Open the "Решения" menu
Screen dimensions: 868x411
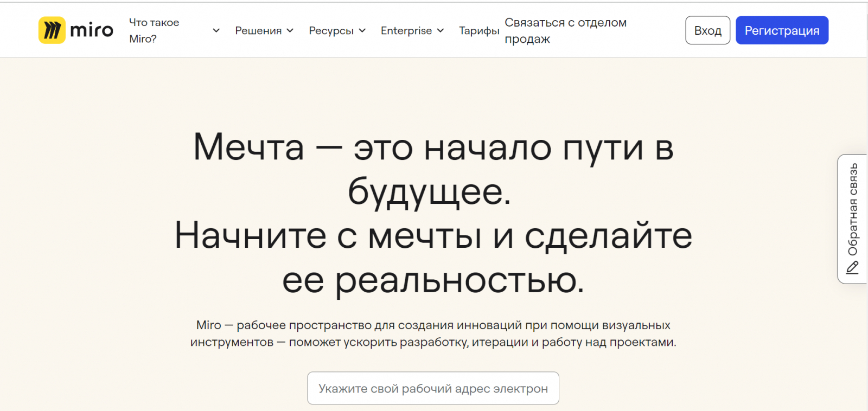tap(258, 31)
